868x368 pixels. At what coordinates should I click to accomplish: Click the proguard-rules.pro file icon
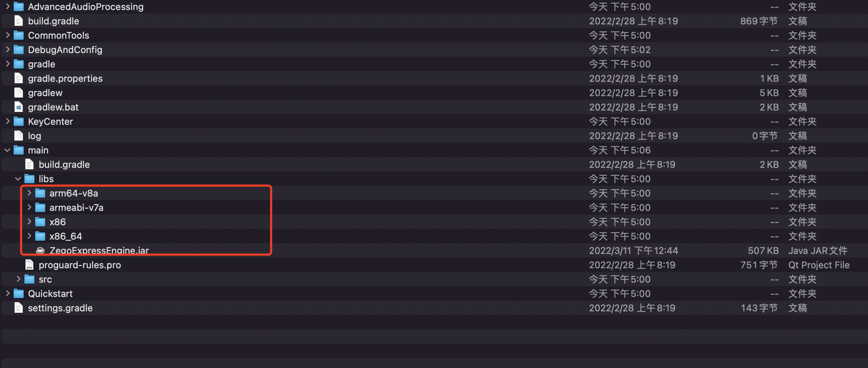pyautogui.click(x=29, y=265)
